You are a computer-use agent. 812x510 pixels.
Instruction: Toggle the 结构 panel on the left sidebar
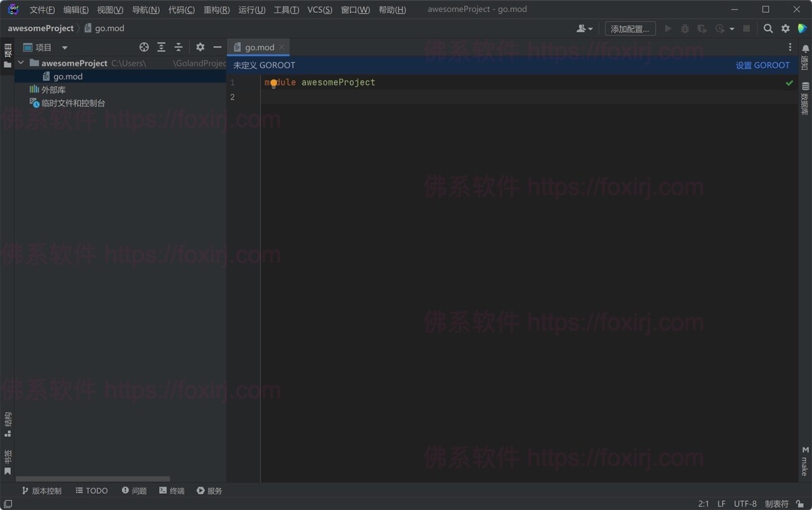click(x=7, y=421)
